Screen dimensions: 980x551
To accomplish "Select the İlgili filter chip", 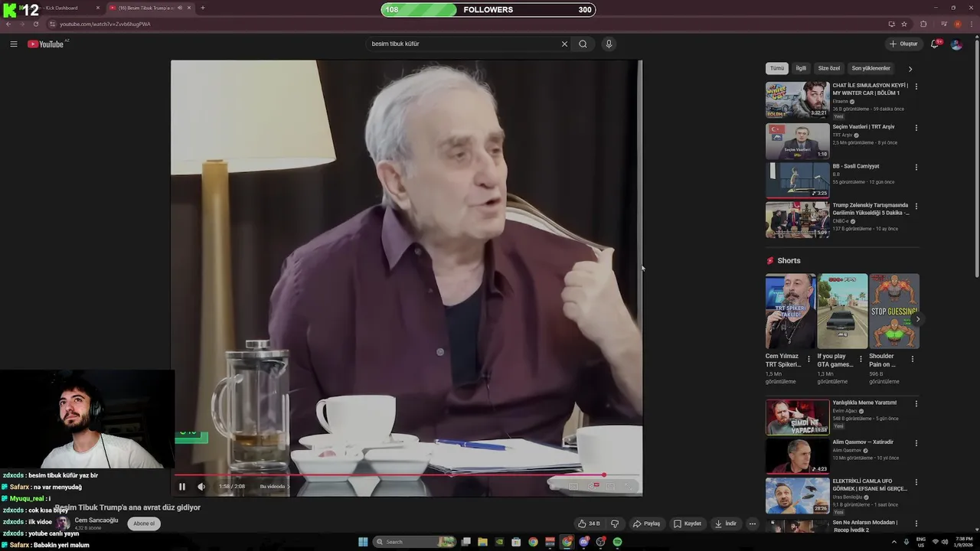I will (801, 68).
